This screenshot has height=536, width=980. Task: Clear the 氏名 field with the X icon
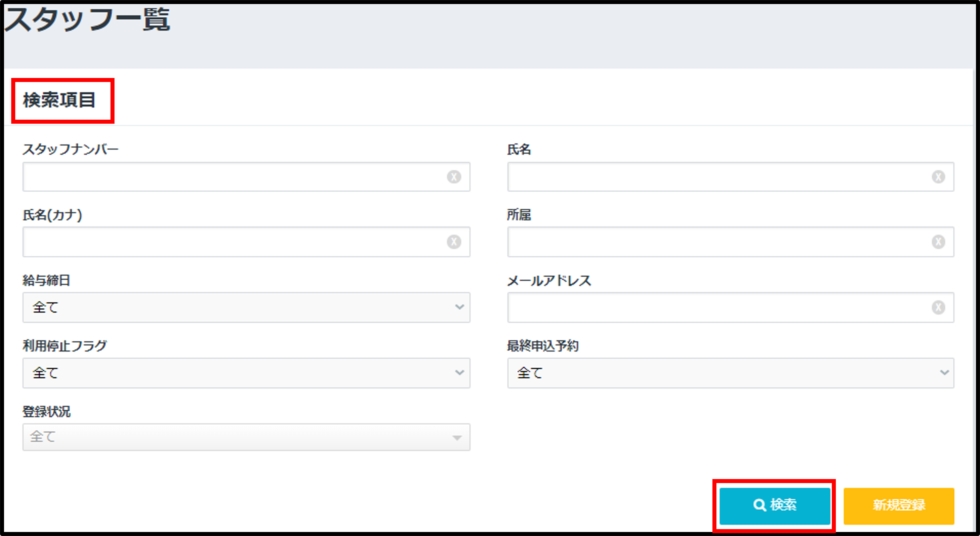pos(938,177)
